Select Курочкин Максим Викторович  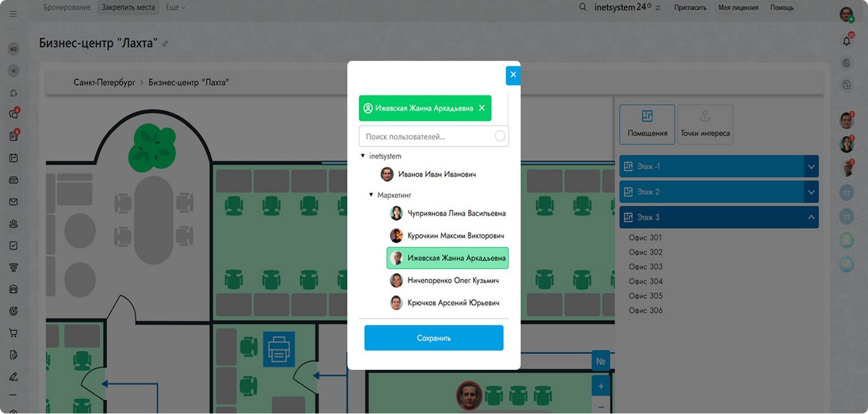(x=447, y=236)
